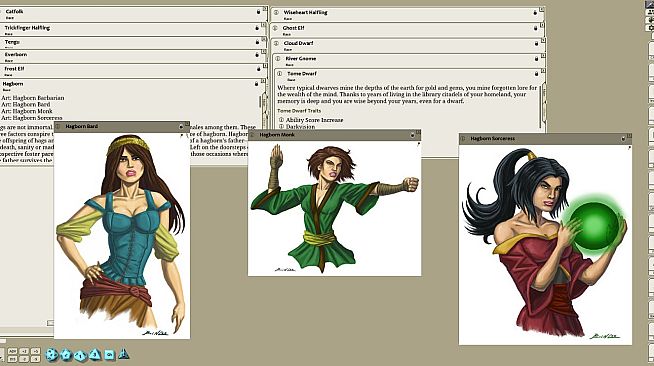Click the Trickfinger Halfling window title

(27, 28)
